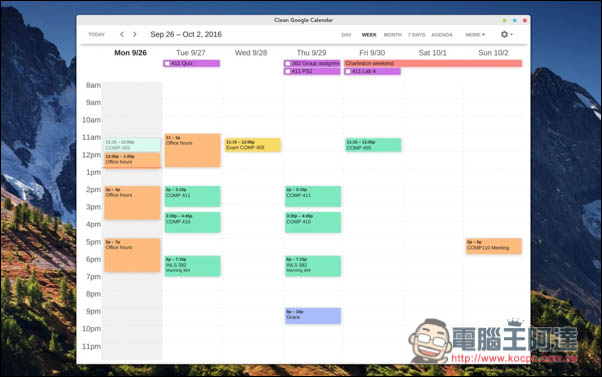Open Thursday's INLS 382 event
The height and width of the screenshot is (377, 602).
(313, 266)
